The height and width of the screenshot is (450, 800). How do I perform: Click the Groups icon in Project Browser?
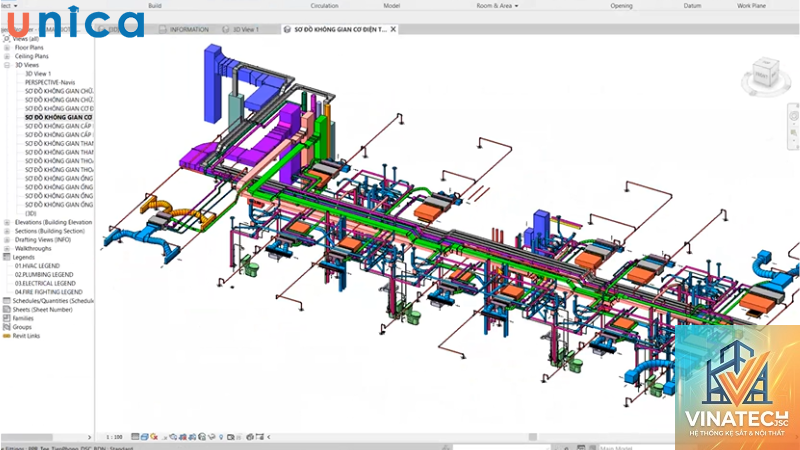tap(7, 327)
